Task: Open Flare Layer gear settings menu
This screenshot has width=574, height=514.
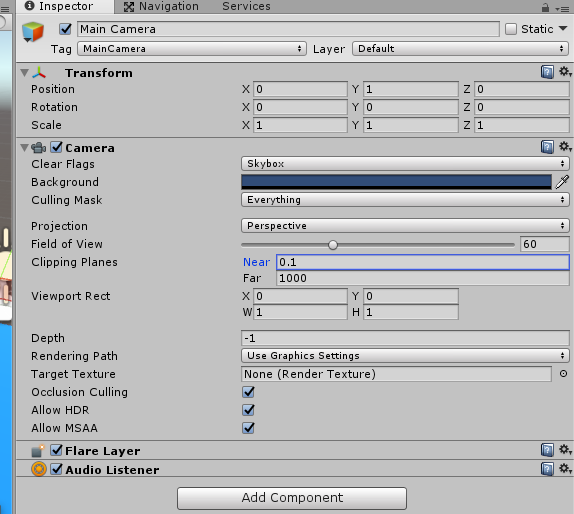Action: pyautogui.click(x=565, y=450)
